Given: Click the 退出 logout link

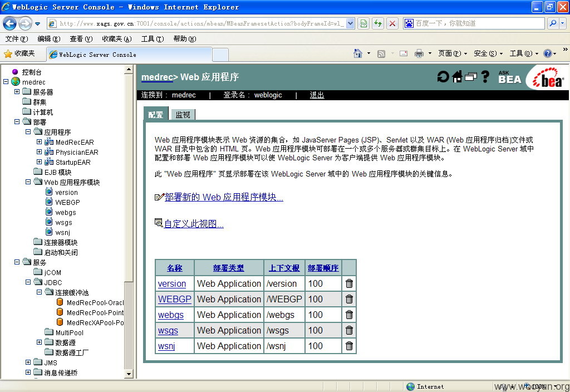Looking at the screenshot, I should pos(317,95).
